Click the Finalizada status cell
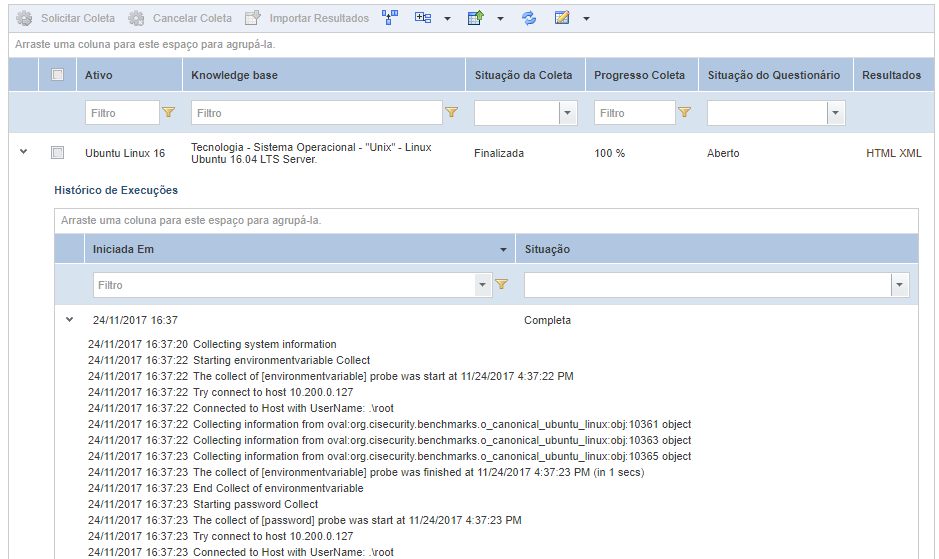This screenshot has width=939, height=559. coord(499,153)
